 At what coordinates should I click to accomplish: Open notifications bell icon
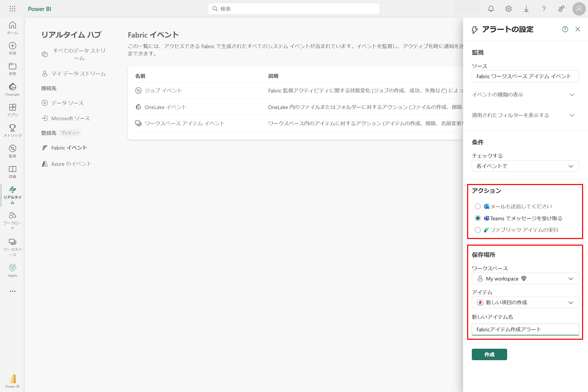coord(491,9)
